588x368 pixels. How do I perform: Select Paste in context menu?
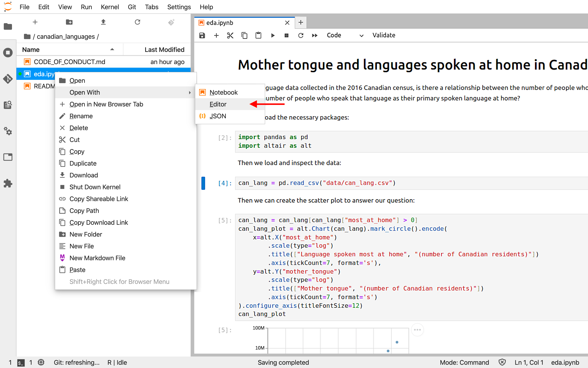tap(126, 270)
